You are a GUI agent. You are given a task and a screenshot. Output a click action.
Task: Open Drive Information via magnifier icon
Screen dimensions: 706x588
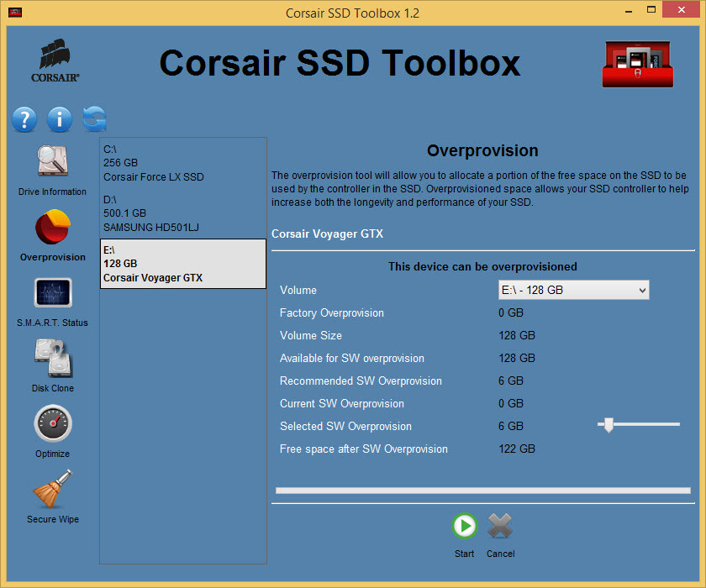[x=52, y=160]
